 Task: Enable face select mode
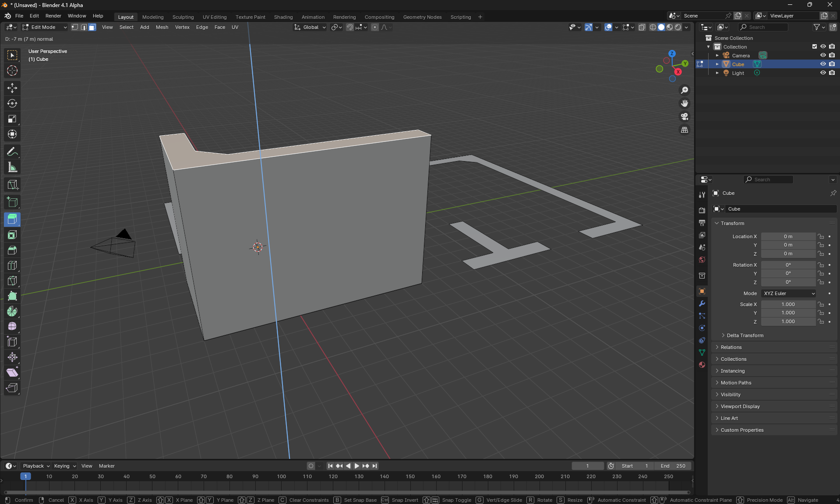coord(92,27)
